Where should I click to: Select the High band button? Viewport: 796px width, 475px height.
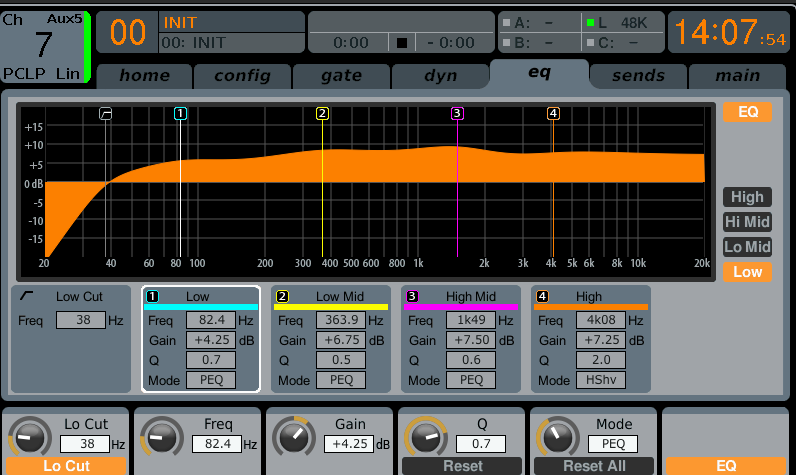pos(747,197)
